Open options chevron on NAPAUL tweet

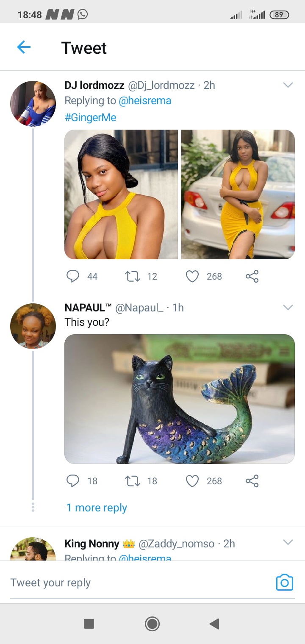288,308
